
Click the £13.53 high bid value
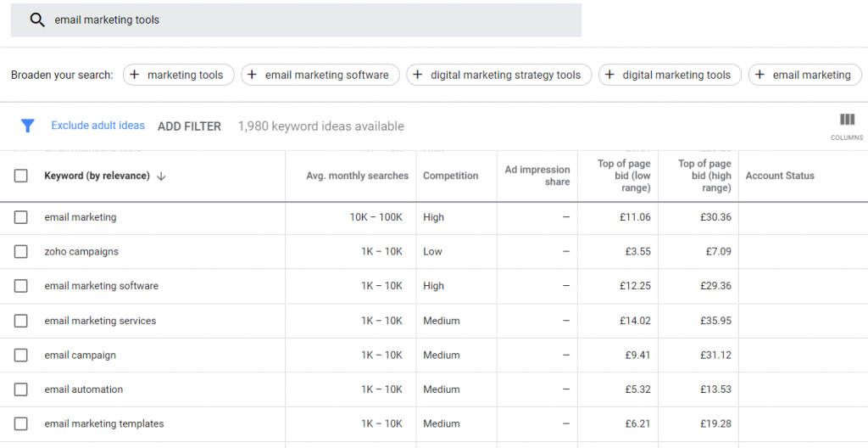tap(715, 389)
